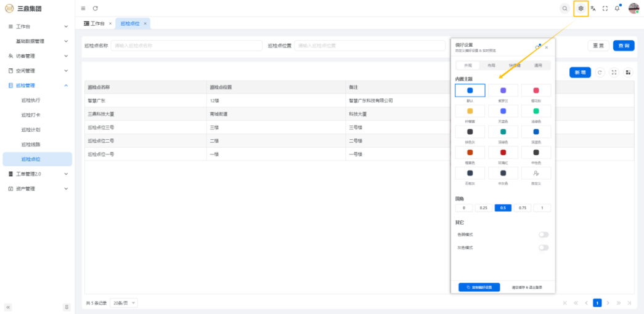The image size is (644, 314).
Task: Click the language translation icon
Action: (593, 9)
